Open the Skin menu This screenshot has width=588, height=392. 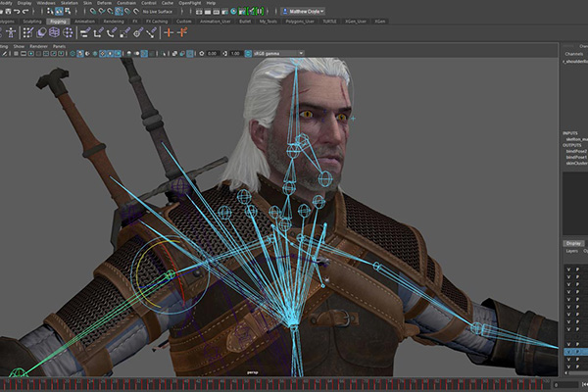click(x=88, y=3)
